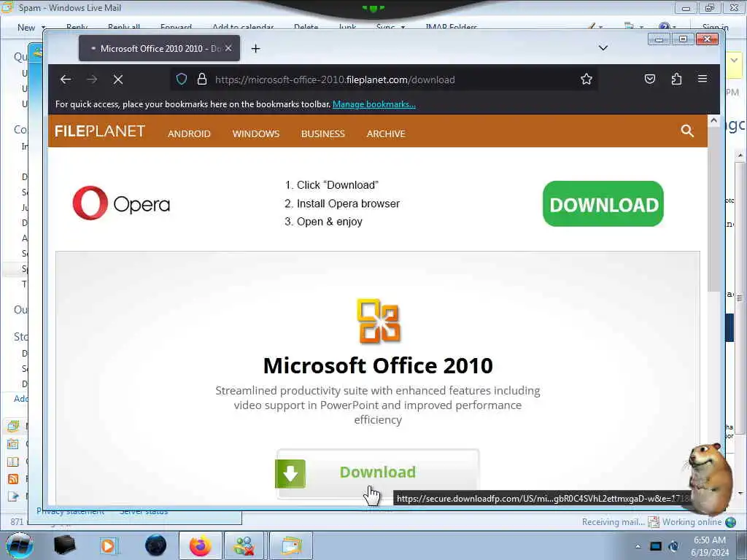The height and width of the screenshot is (560, 747).
Task: Open Firefox hamburger application menu
Action: point(703,79)
